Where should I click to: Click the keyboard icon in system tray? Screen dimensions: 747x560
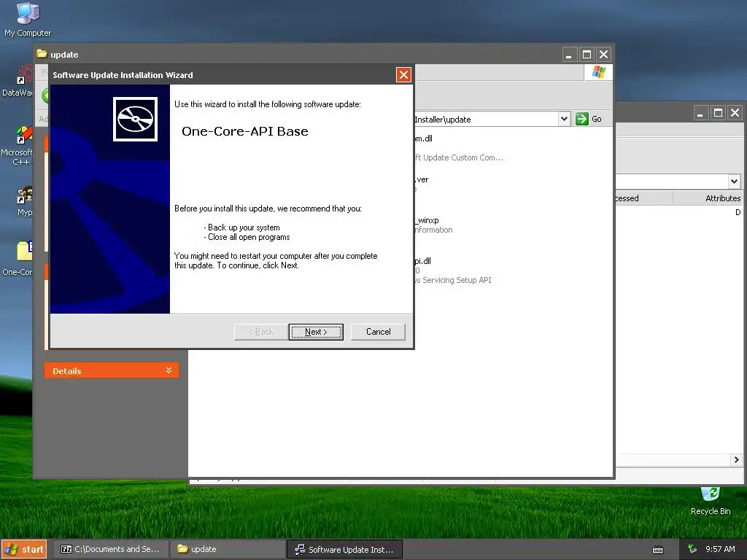click(x=658, y=550)
